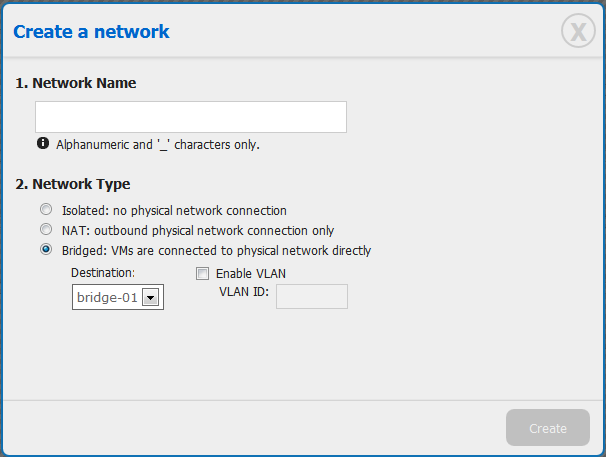Choose the NAT radio button
The width and height of the screenshot is (606, 457).
coord(45,230)
